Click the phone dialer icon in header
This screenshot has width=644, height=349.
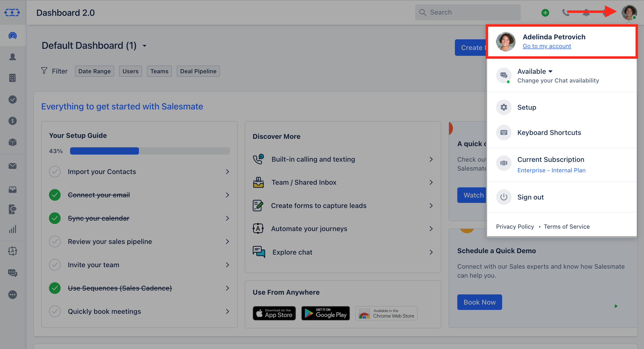[566, 13]
